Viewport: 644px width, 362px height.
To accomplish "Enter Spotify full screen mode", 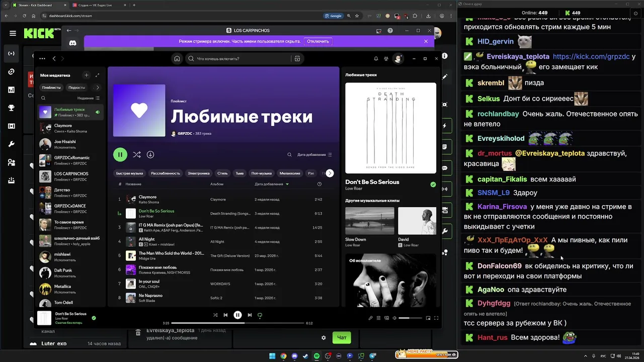I will 436,318.
